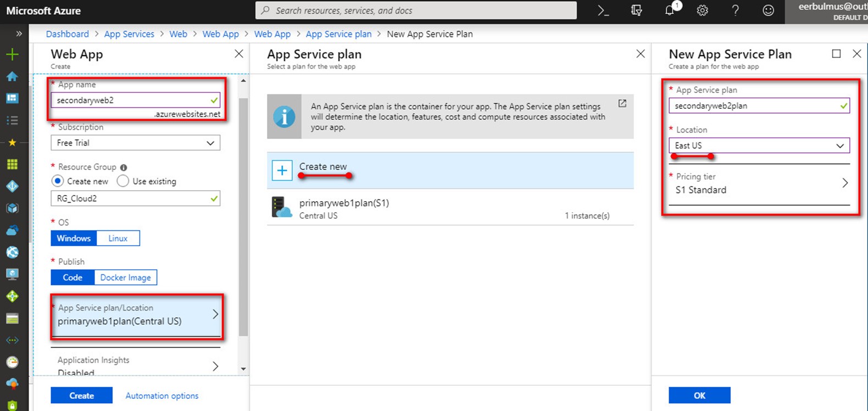The width and height of the screenshot is (868, 411).
Task: Click the App Service plan name field
Action: pos(759,105)
